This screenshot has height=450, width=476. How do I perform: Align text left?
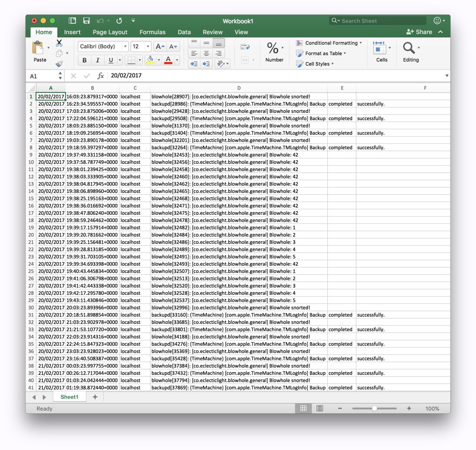194,54
